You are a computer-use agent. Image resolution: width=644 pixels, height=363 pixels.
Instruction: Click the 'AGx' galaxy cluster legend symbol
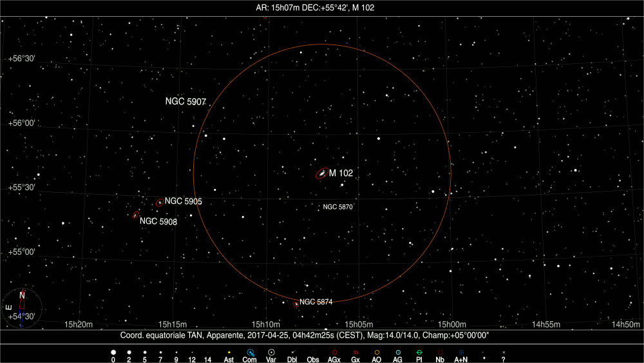pos(334,353)
